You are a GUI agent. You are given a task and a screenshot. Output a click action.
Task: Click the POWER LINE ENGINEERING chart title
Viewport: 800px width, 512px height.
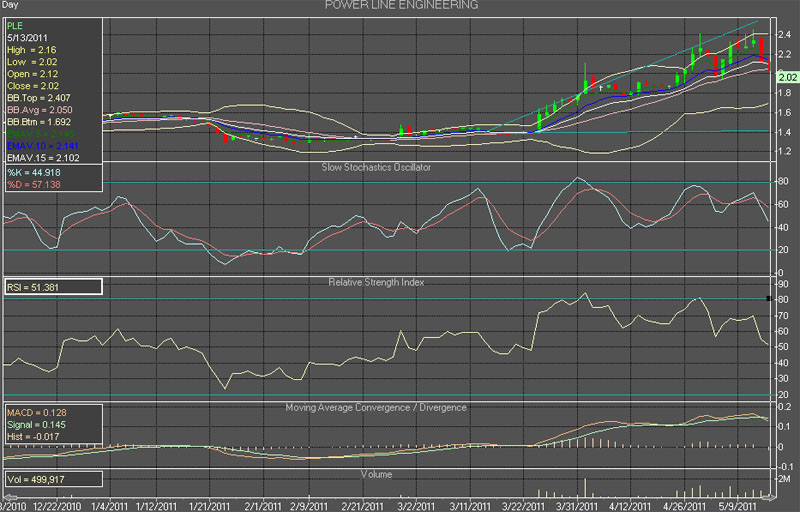(x=402, y=5)
